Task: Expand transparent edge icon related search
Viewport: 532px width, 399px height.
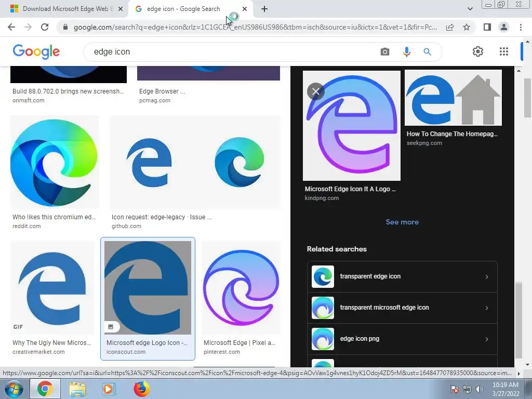Action: (402, 276)
